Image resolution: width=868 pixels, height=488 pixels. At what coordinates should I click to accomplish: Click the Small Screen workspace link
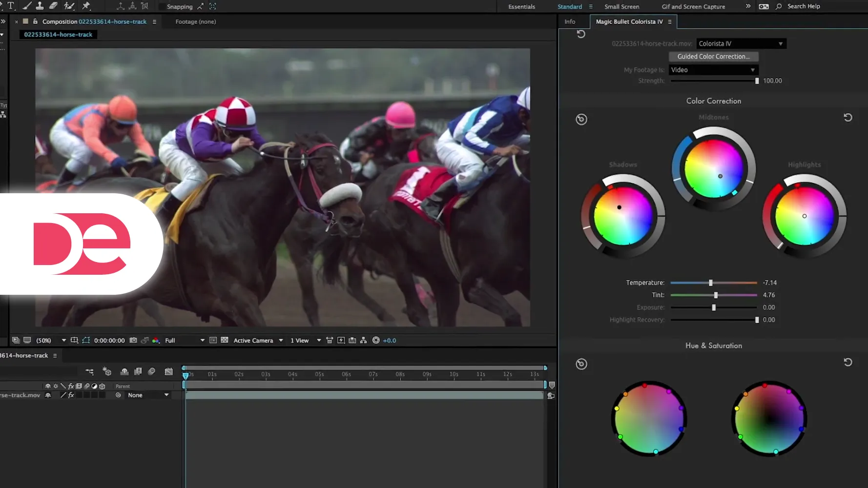point(621,7)
